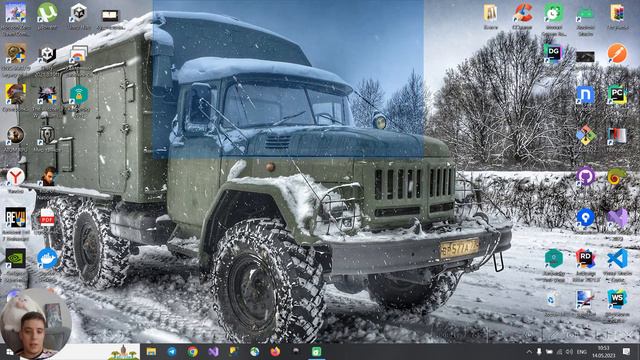
Task: Launch the JetBrains PyCharm shortcut
Action: coord(617,95)
